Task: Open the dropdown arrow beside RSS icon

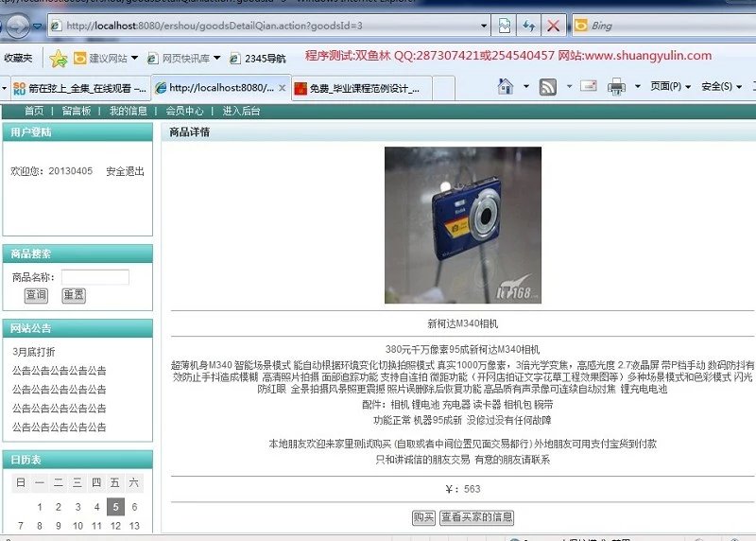Action: pyautogui.click(x=569, y=86)
